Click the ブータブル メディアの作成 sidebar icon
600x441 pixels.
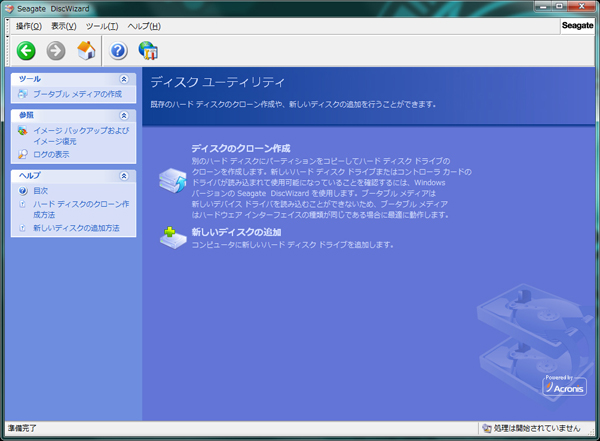tap(23, 94)
